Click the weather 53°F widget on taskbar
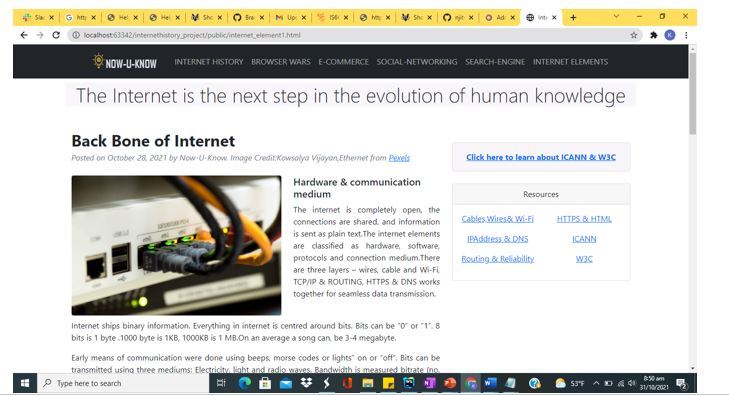The image size is (729, 395). click(570, 383)
